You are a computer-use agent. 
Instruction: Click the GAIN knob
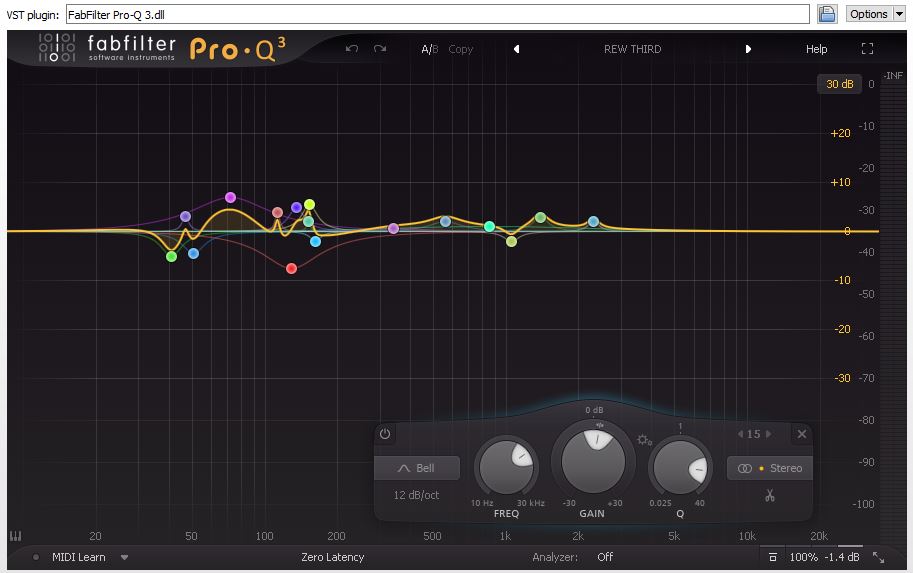(x=593, y=461)
